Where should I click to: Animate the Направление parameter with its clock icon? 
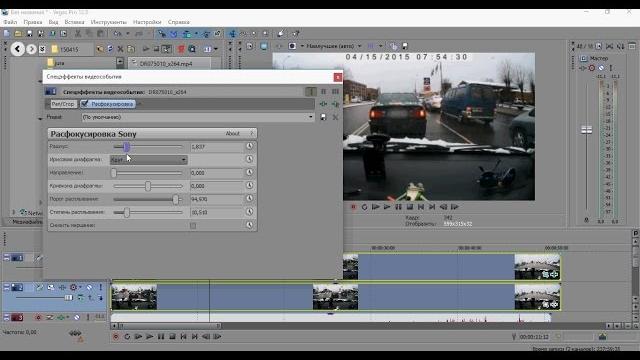249,173
